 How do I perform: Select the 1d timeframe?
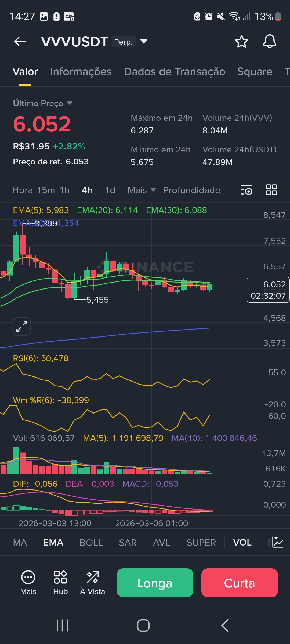(x=110, y=190)
